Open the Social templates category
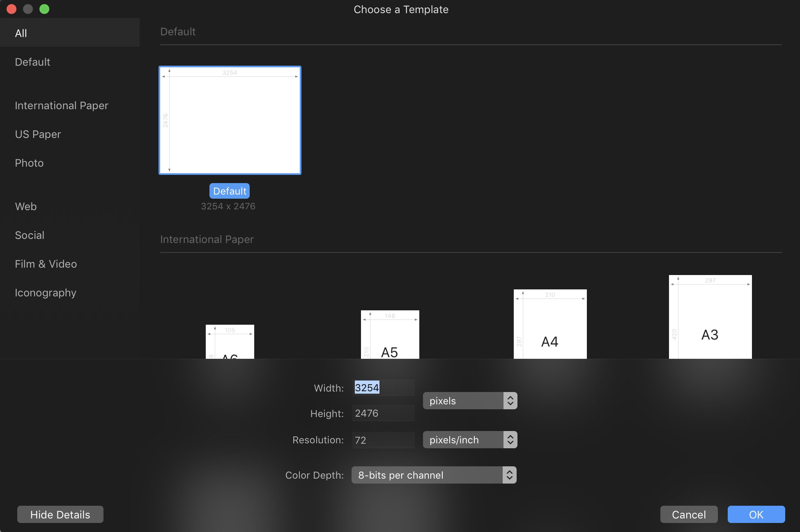 [x=30, y=235]
